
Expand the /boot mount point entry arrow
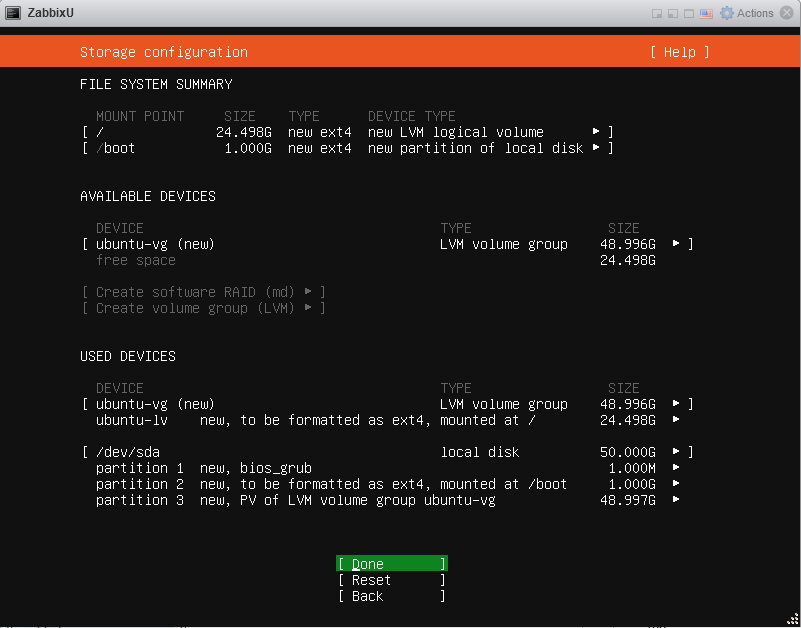pos(596,148)
